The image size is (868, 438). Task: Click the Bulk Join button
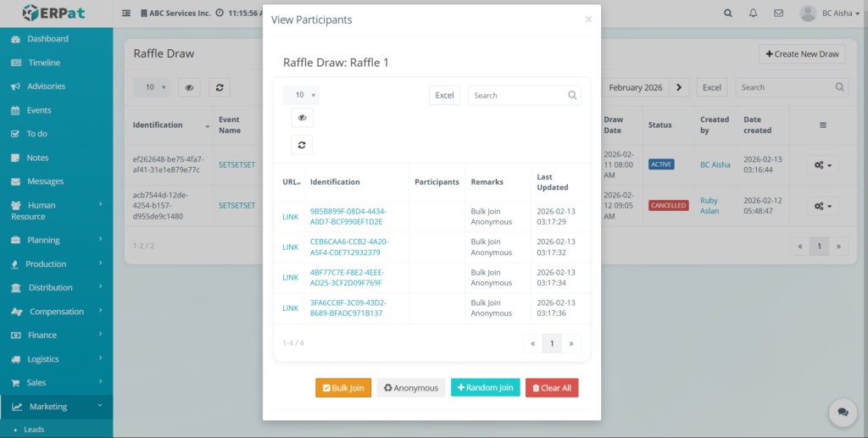[343, 388]
